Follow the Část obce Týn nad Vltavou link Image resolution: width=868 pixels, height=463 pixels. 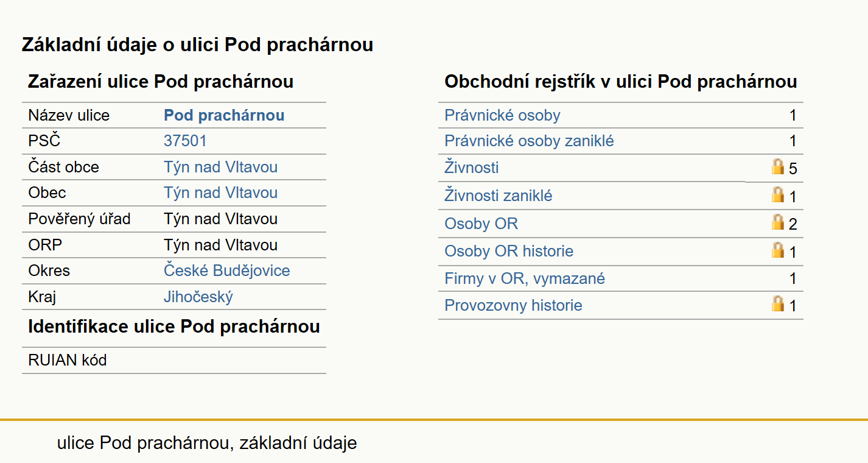coord(220,167)
